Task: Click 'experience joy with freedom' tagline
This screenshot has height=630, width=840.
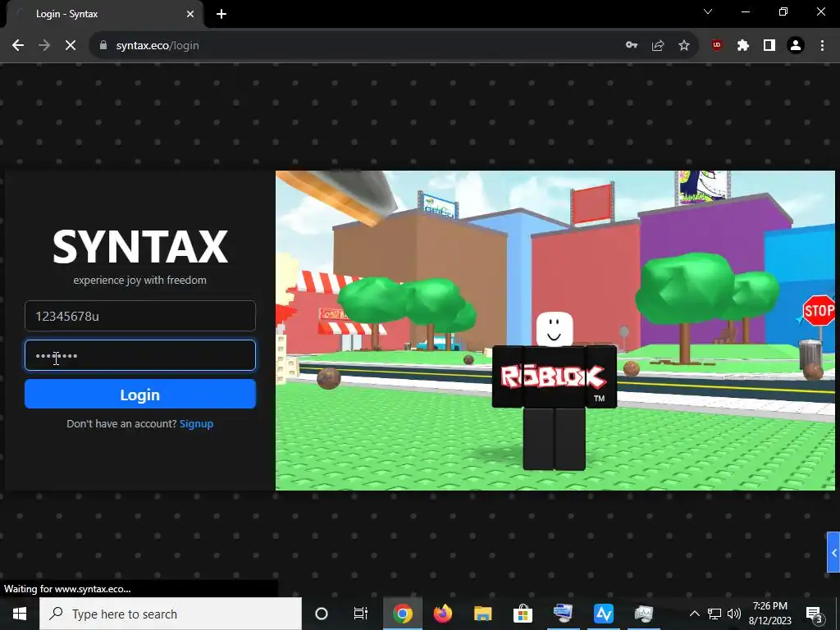Action: coord(139,281)
